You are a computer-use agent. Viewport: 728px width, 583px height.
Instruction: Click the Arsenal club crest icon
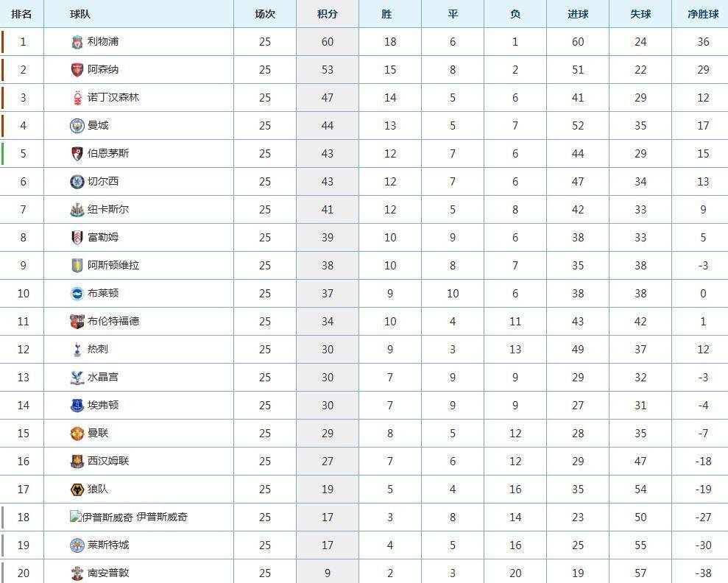click(x=77, y=70)
